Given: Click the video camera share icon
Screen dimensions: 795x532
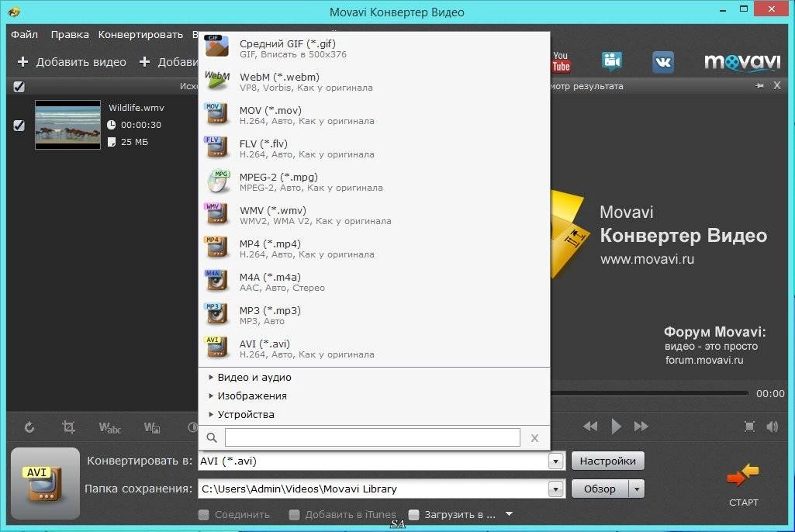Looking at the screenshot, I should (x=612, y=62).
